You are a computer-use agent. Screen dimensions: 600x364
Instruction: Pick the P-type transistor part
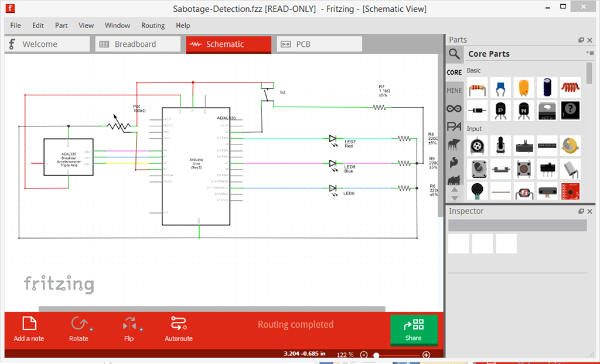(x=500, y=111)
